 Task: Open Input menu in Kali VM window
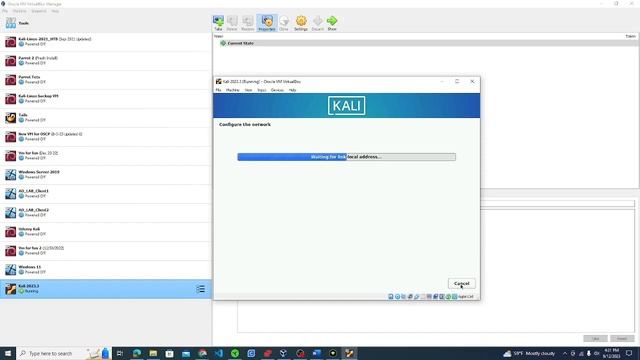262,90
